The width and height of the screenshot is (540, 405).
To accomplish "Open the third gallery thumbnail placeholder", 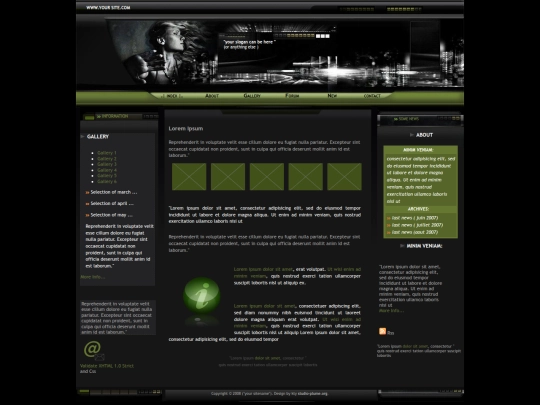I will 267,177.
